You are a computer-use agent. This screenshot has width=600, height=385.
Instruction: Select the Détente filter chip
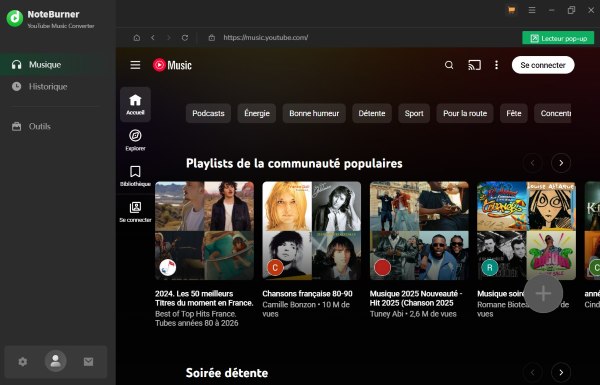click(x=372, y=113)
